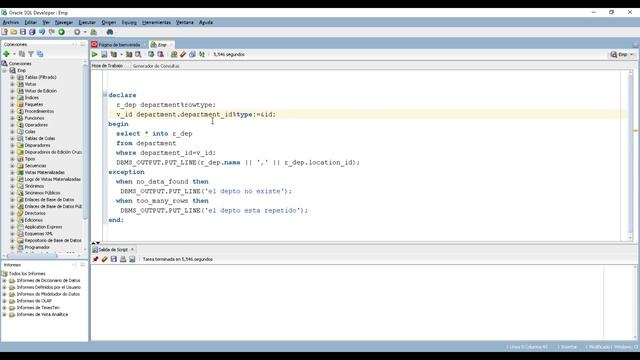Viewport: 640px width, 360px height.
Task: Click Conexiones tree horizontal scrollbar
Action: (x=33, y=255)
